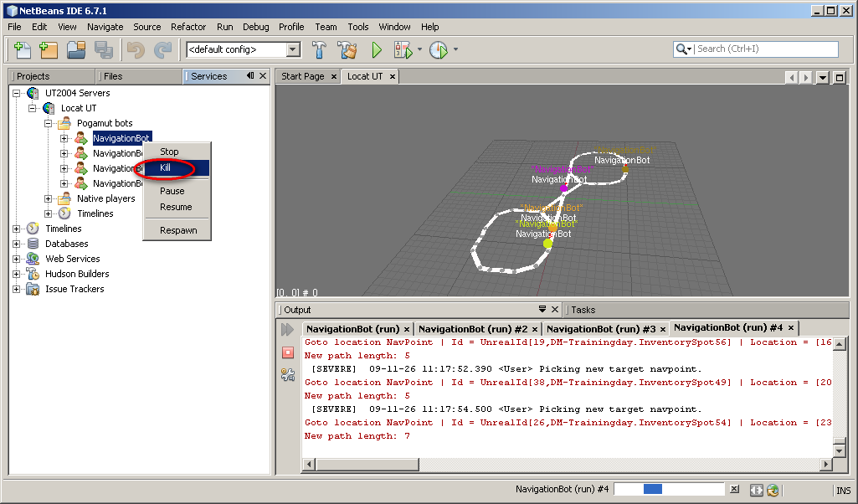Image resolution: width=858 pixels, height=504 pixels.
Task: Click the New Project toolbar icon
Action: [49, 49]
